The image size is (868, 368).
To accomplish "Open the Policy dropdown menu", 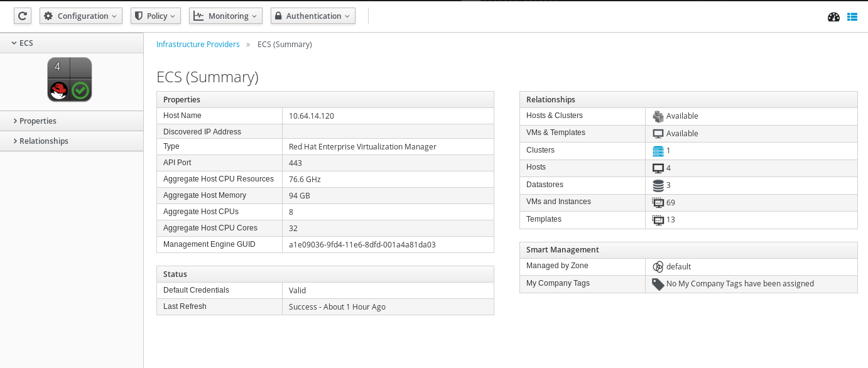I will (155, 16).
